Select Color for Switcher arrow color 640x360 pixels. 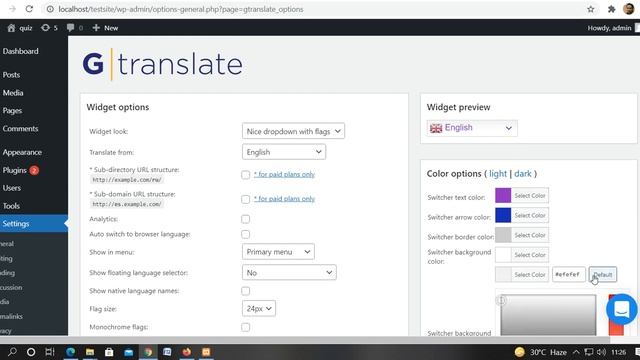pyautogui.click(x=522, y=215)
